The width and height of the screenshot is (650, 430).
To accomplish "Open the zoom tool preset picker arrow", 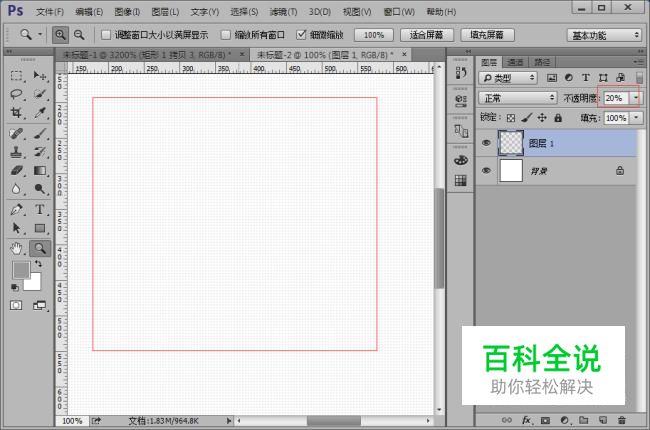I will tap(40, 34).
